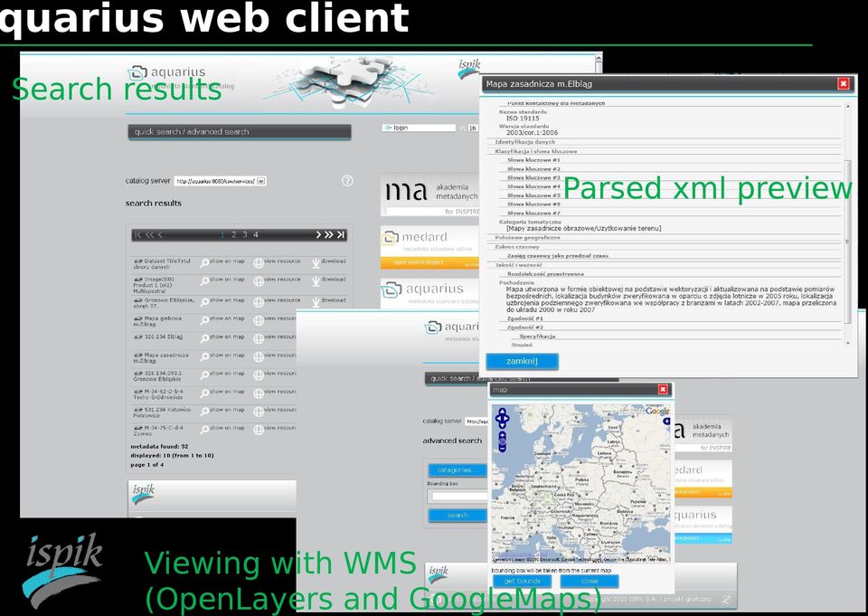Show 531.234 Katowice-Piotrowice on map

tap(222, 411)
